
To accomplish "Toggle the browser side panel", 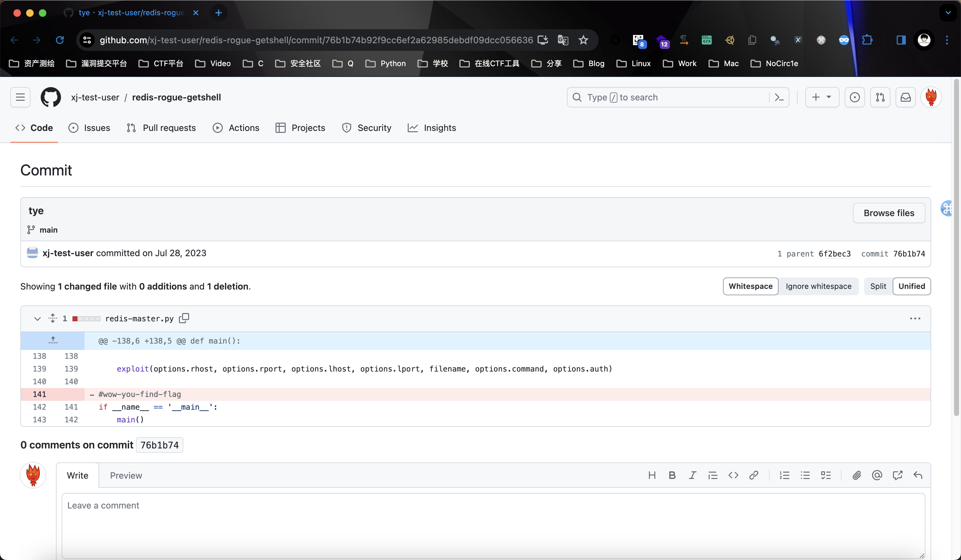I will [901, 40].
